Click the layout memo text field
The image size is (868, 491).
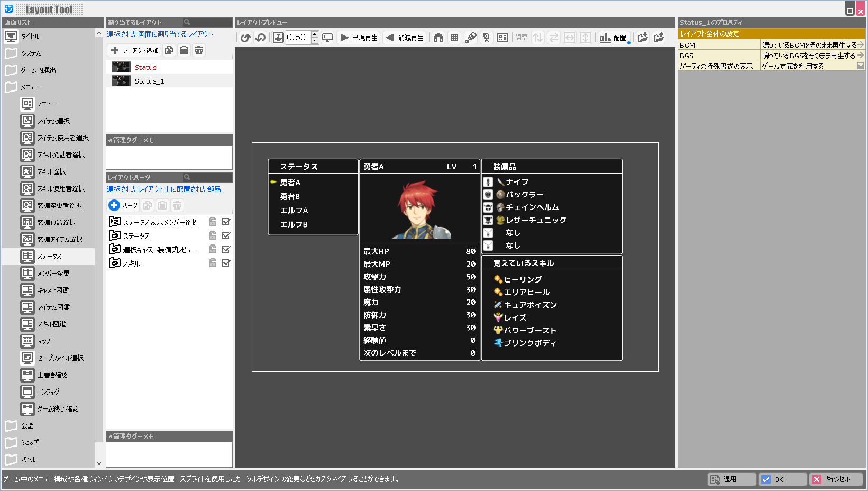(169, 157)
